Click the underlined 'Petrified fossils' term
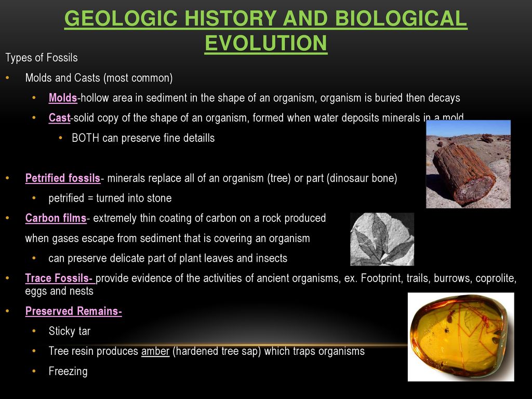This screenshot has height=399, width=532. (x=63, y=178)
